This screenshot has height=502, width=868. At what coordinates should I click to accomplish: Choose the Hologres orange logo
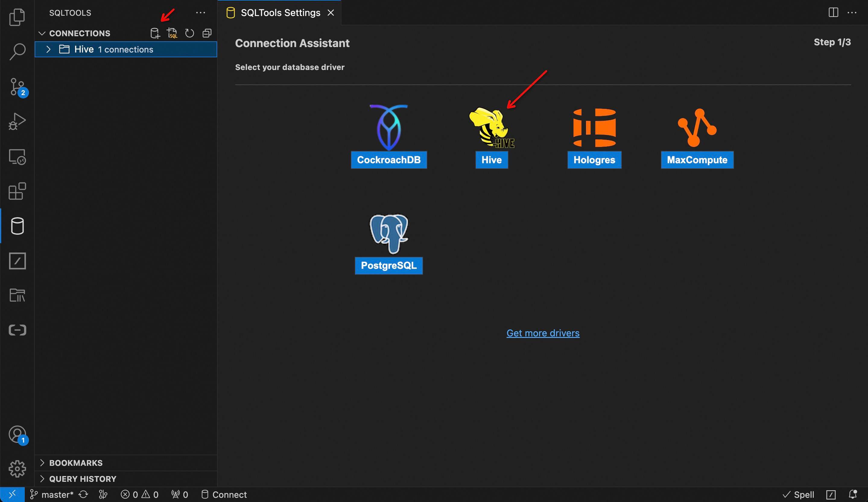594,128
